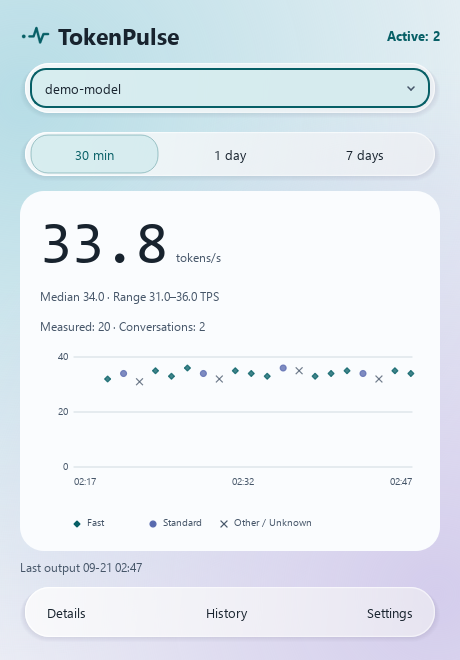The image size is (460, 660).
Task: Switch to the 1 day range
Action: click(x=230, y=155)
